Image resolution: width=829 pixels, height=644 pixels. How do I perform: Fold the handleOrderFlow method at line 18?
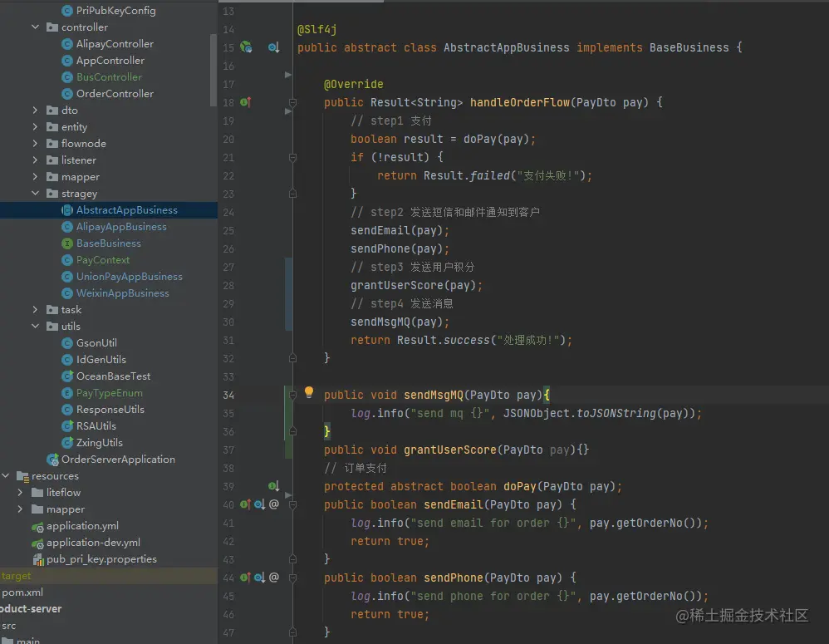[x=292, y=103]
